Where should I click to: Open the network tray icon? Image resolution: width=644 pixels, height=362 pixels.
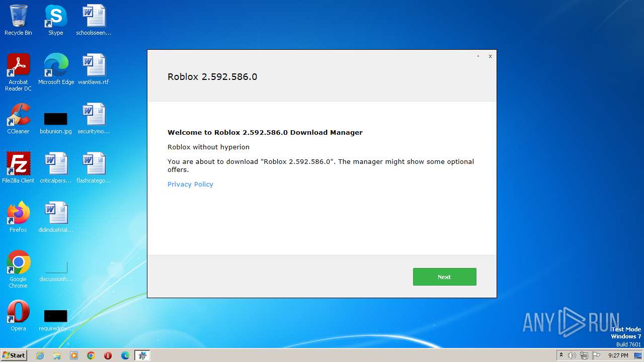(x=584, y=355)
